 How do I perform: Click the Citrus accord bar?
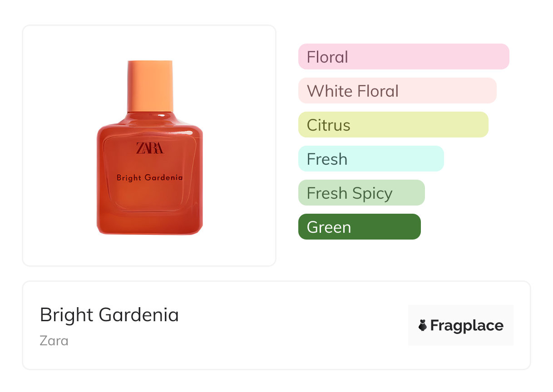click(x=393, y=125)
